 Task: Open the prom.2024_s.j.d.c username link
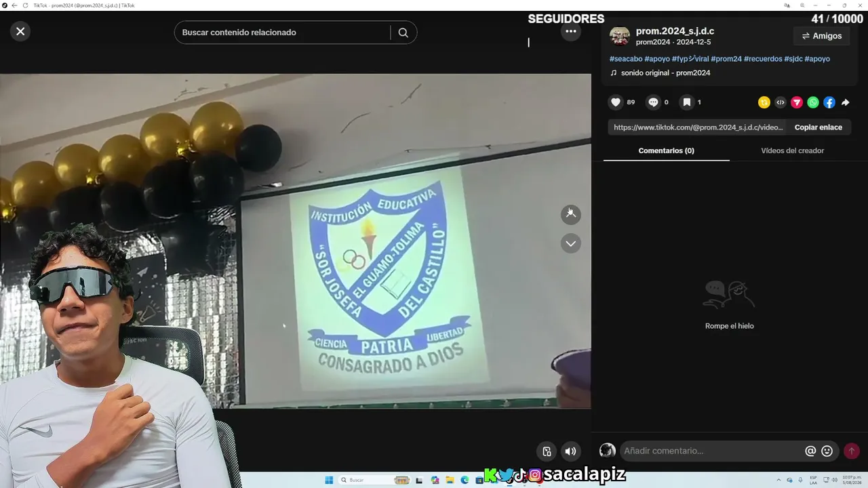[675, 31]
